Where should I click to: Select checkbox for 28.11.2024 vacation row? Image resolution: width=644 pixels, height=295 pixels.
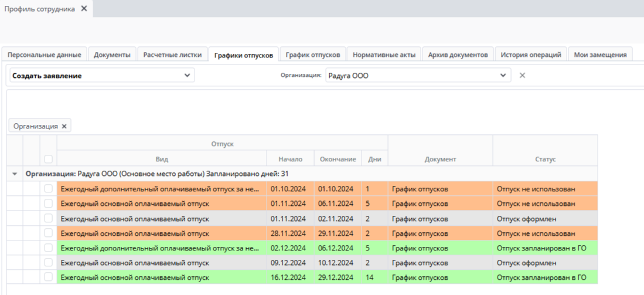click(x=49, y=233)
